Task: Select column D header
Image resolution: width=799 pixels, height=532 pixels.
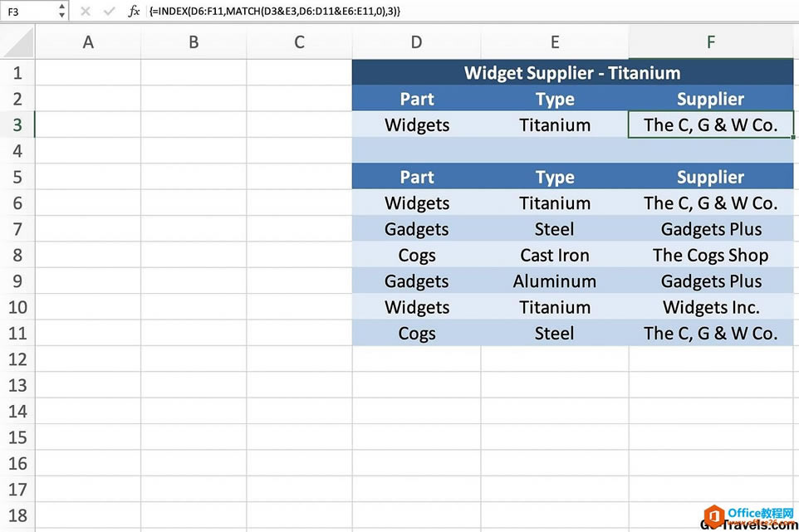Action: (416, 42)
